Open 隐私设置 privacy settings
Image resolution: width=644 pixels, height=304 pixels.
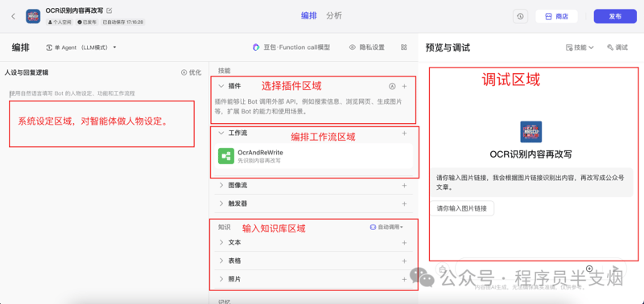(x=367, y=47)
